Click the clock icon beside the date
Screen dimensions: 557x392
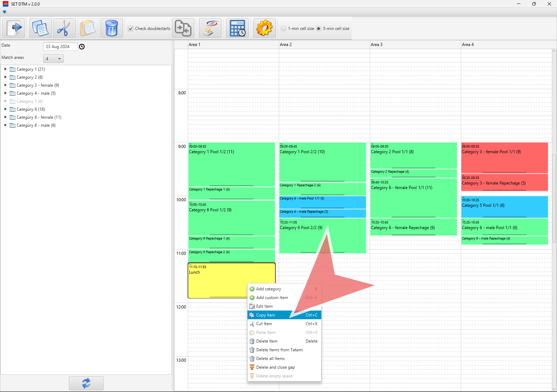point(82,47)
